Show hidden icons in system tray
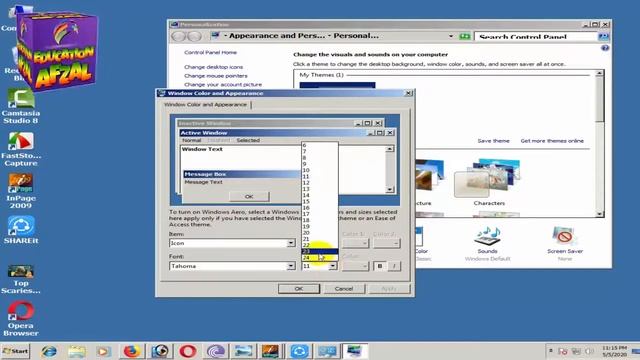This screenshot has height=360, width=640. 551,351
